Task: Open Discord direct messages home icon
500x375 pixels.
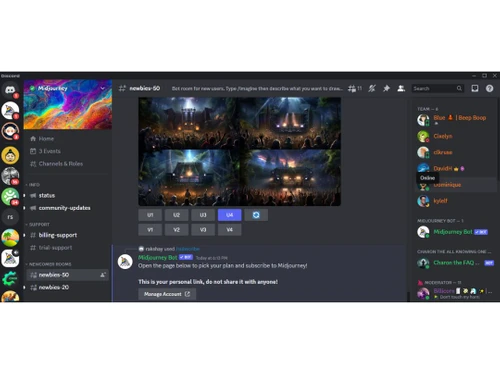Action: click(10, 90)
